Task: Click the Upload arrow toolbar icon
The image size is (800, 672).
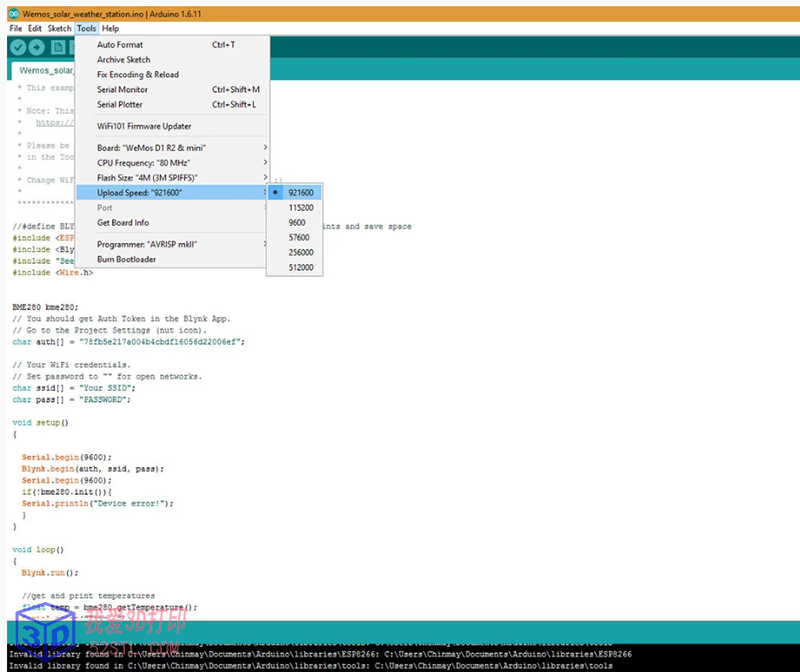Action: coord(36,47)
